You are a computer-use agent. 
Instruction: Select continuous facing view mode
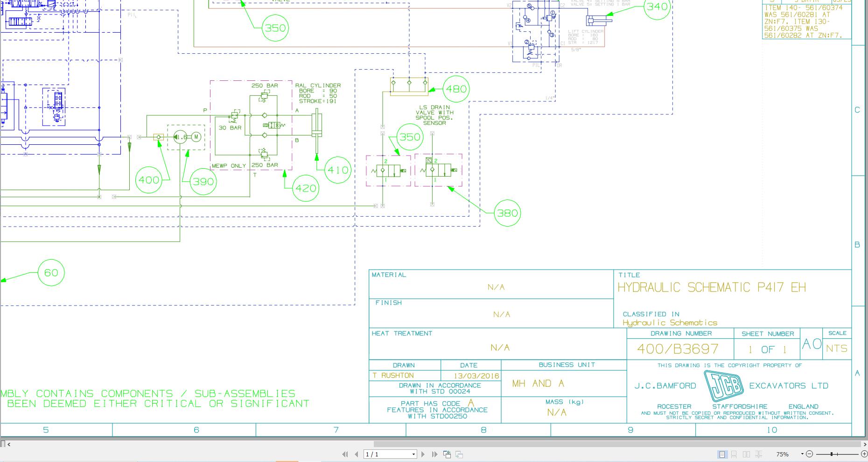pos(759,454)
